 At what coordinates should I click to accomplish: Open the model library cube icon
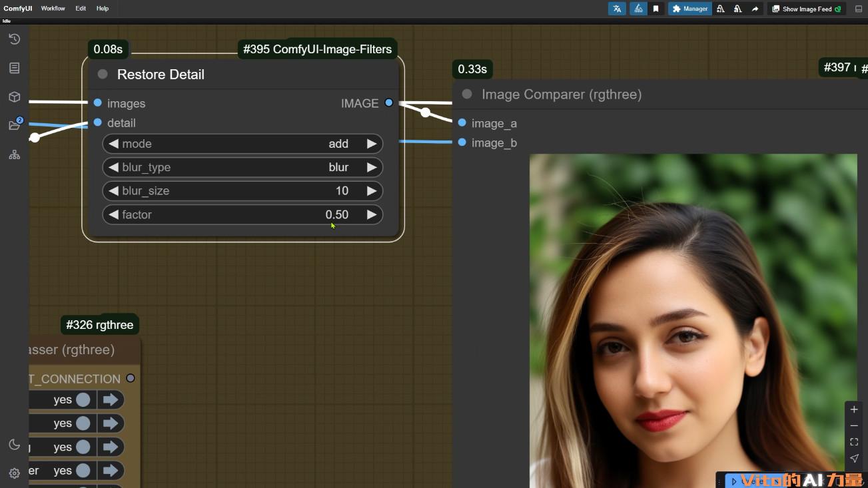pyautogui.click(x=14, y=97)
